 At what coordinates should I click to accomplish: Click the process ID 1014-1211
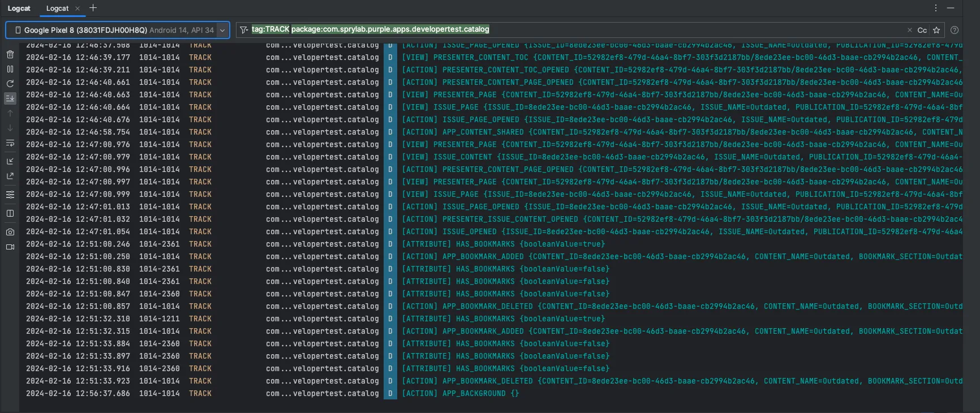[x=160, y=319]
